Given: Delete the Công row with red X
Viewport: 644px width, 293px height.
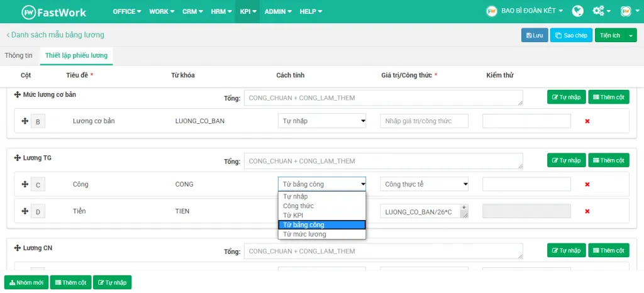Looking at the screenshot, I should coord(587,184).
